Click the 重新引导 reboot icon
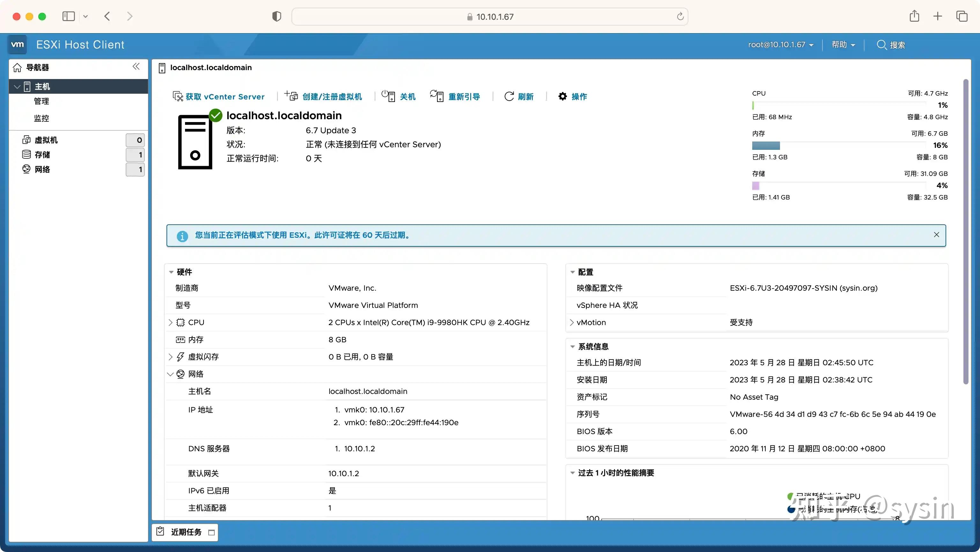The height and width of the screenshot is (552, 980). (437, 96)
